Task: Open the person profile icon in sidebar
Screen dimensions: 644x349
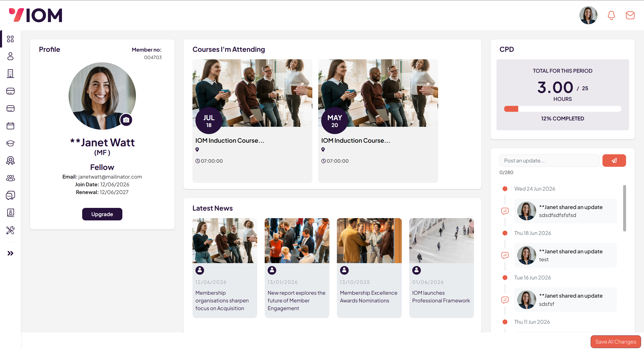Action: tap(10, 56)
